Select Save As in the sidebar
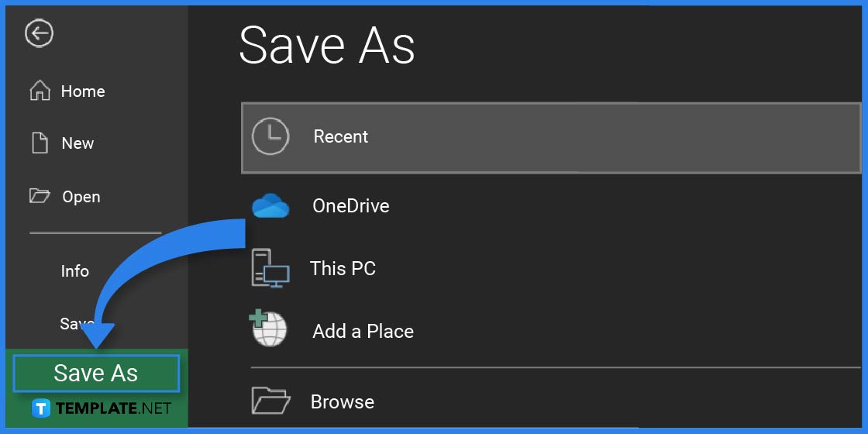 pos(96,374)
